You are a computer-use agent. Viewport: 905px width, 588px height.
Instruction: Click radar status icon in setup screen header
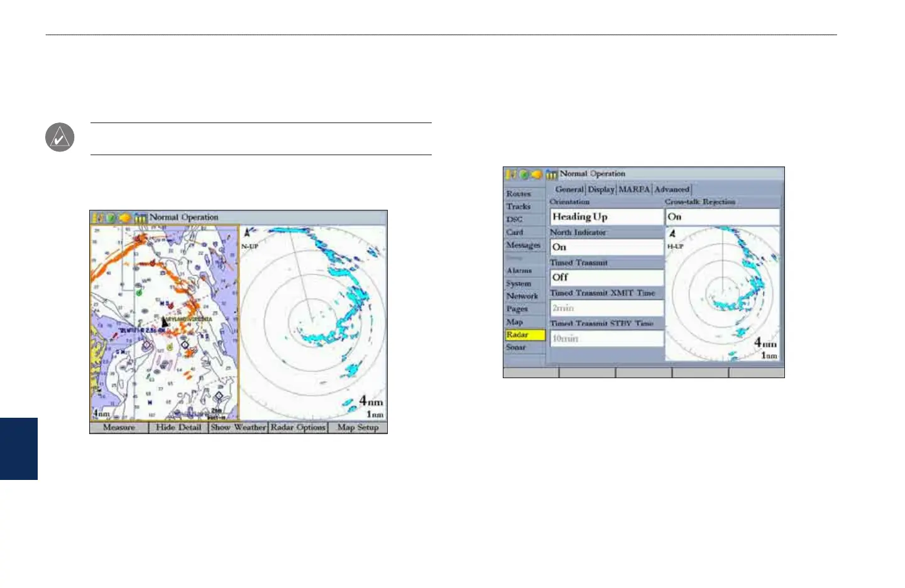pyautogui.click(x=552, y=174)
